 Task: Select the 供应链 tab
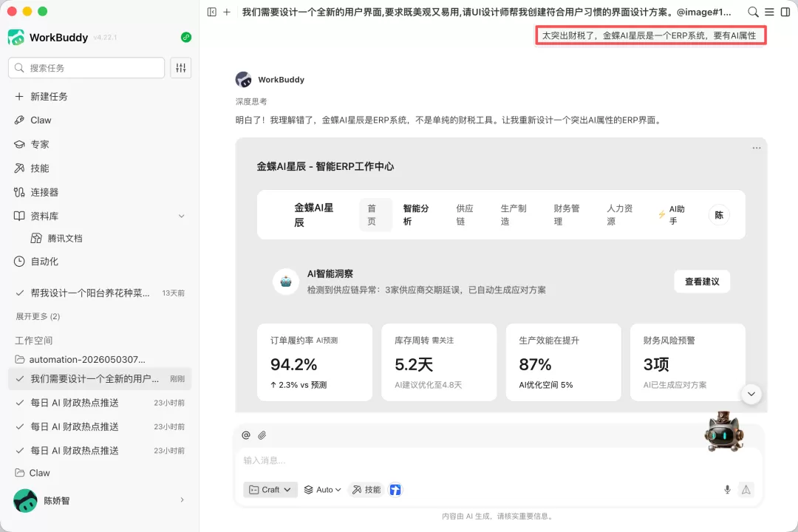click(x=465, y=215)
